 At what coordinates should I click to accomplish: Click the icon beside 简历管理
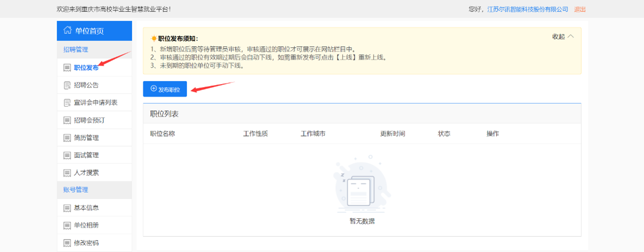pos(67,138)
